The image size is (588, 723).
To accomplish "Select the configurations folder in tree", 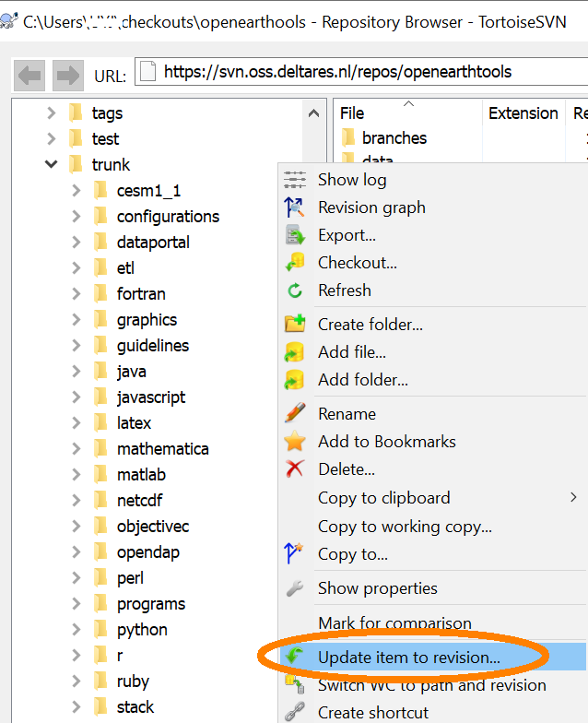I will coord(168,216).
